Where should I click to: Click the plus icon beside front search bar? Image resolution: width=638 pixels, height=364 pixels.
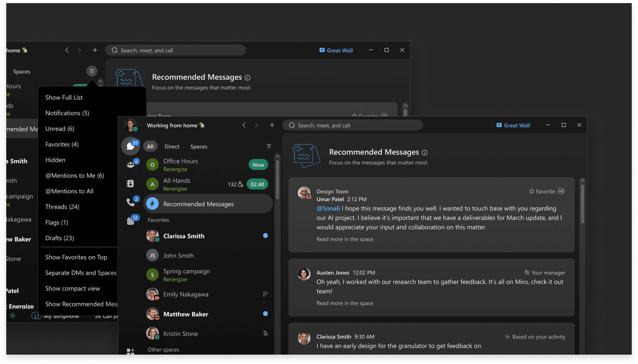272,125
